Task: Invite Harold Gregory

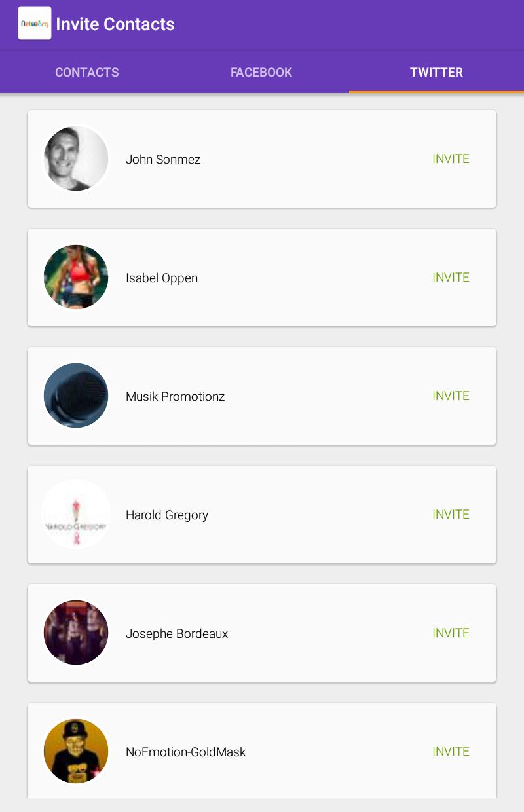Action: point(451,515)
